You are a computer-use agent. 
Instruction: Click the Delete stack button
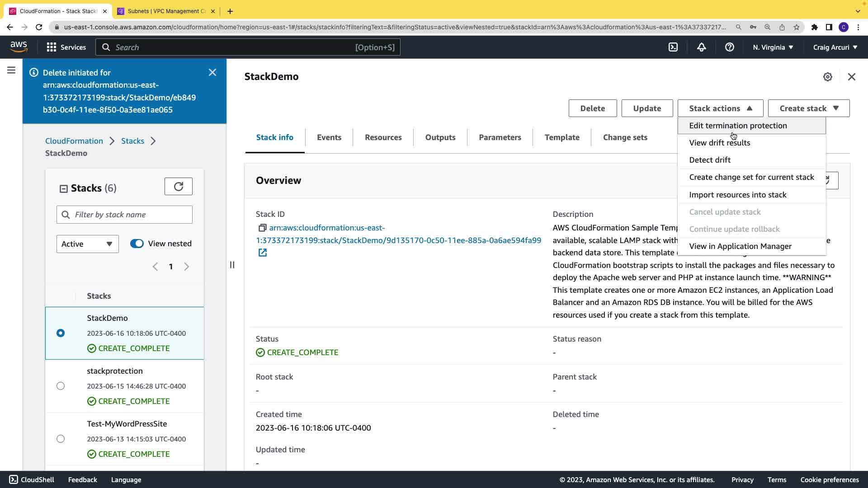pos(592,108)
